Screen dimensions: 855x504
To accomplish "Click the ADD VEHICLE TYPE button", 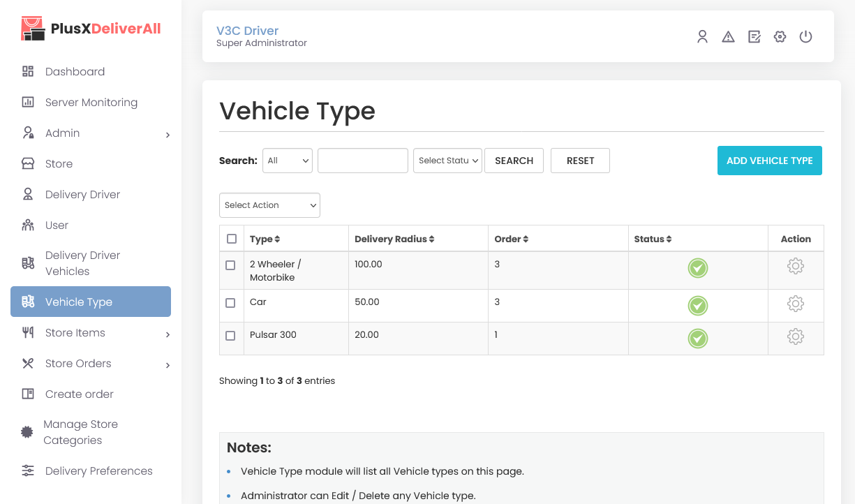I will [x=770, y=161].
